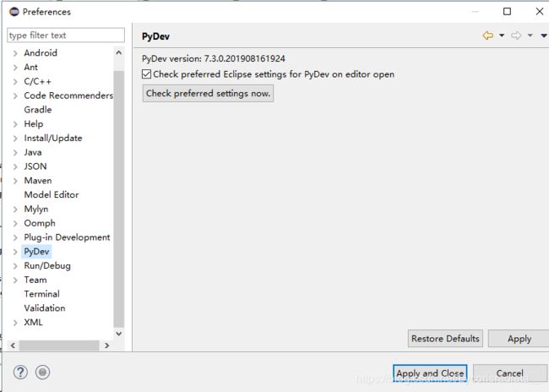Close the Preferences dialog
549x392 pixels.
point(540,12)
